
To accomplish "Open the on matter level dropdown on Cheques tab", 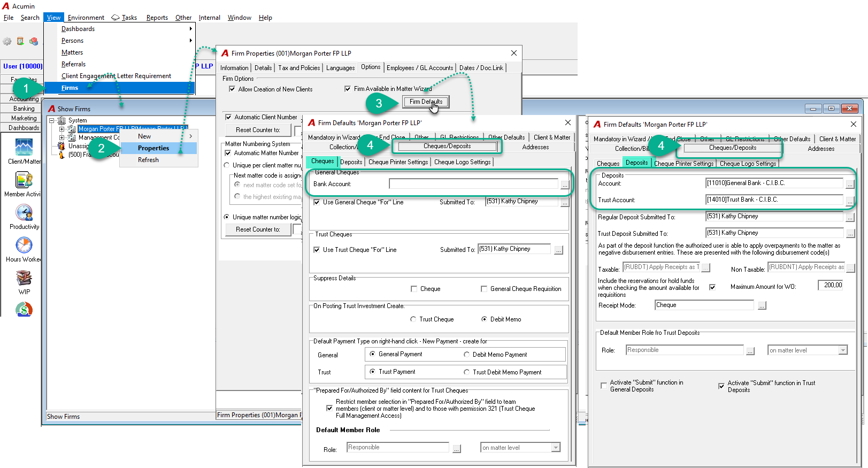I will pos(556,448).
